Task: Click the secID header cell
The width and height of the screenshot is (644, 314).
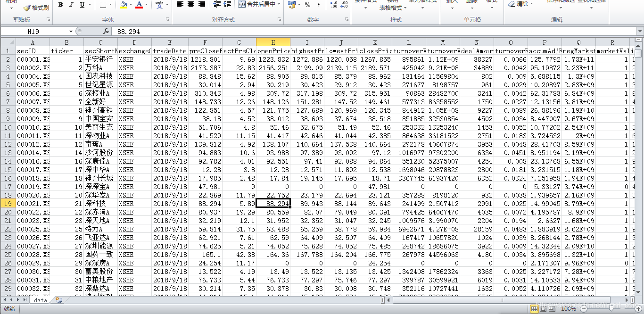Action: tap(33, 51)
